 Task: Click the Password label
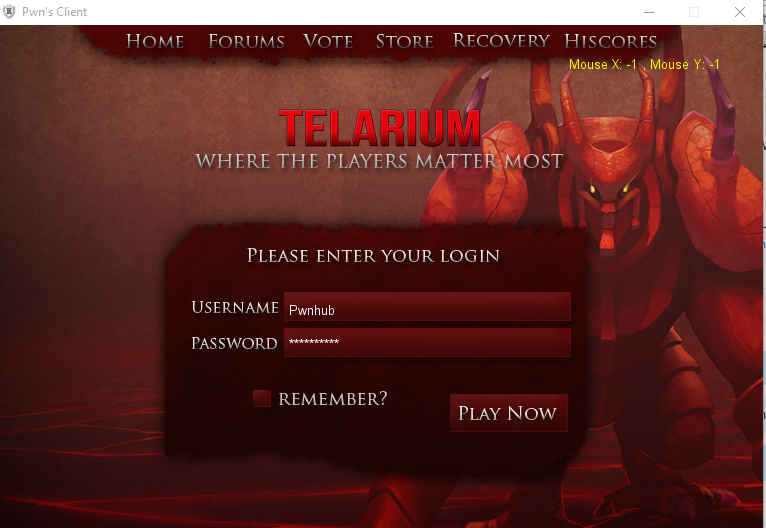234,343
